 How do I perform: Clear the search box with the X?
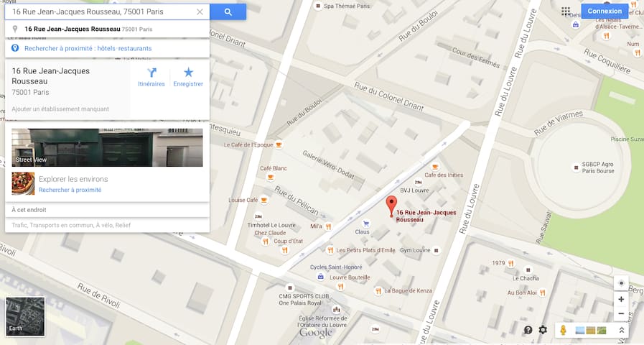click(200, 12)
